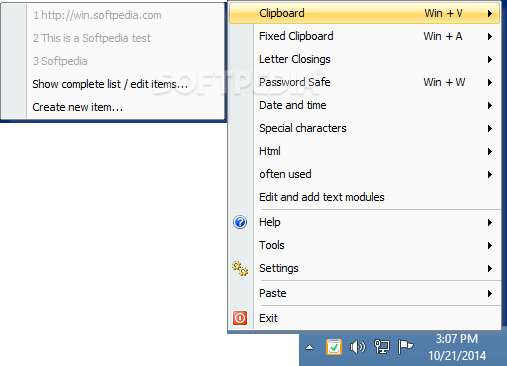507x366 pixels.
Task: Open the Action Center flag icon
Action: pos(405,347)
